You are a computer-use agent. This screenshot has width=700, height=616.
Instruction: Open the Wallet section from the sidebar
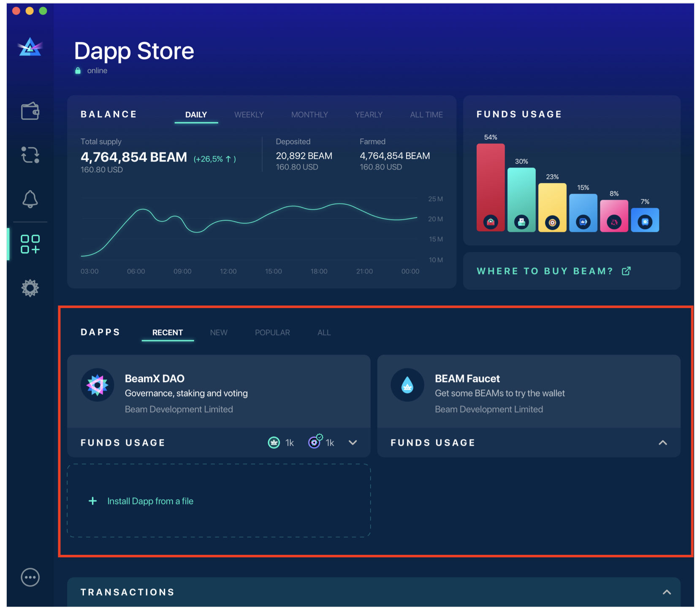coord(30,111)
